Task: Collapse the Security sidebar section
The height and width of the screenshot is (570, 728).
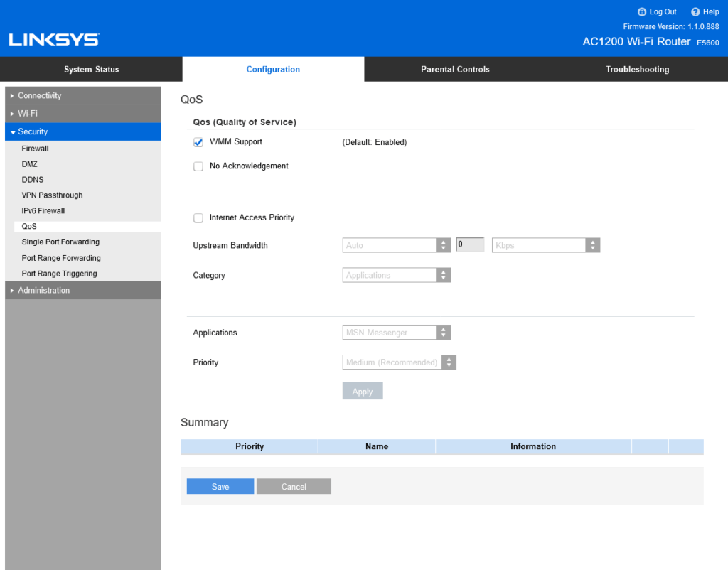Action: 83,131
